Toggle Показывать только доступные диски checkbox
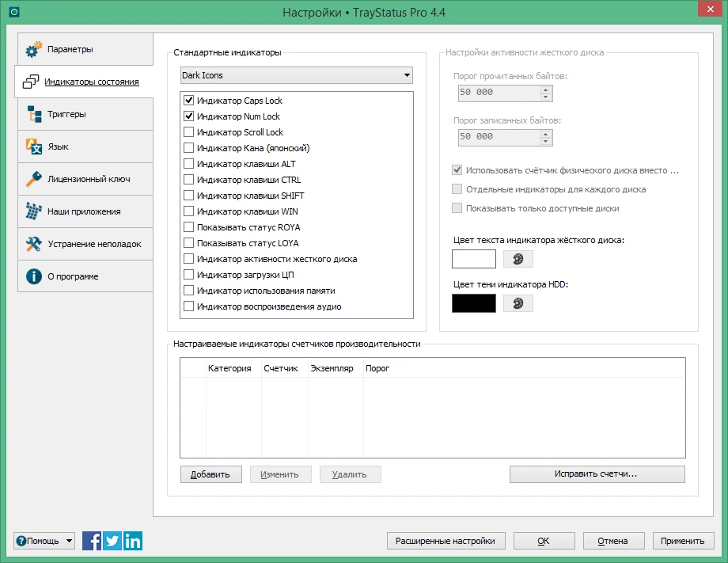Image resolution: width=728 pixels, height=563 pixels. tap(457, 208)
